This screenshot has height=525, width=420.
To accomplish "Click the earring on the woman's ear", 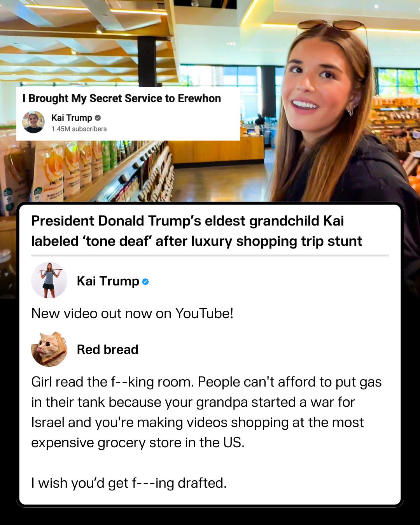I will click(351, 111).
